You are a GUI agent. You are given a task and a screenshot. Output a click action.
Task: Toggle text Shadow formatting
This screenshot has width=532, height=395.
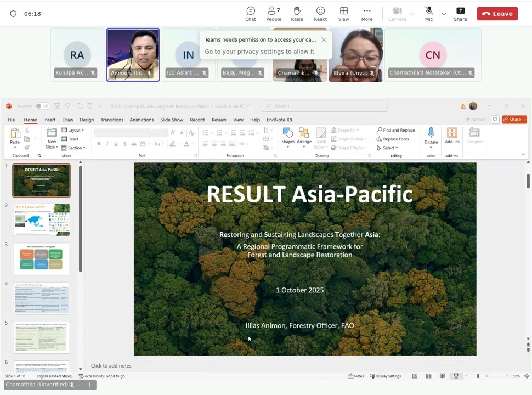125,144
